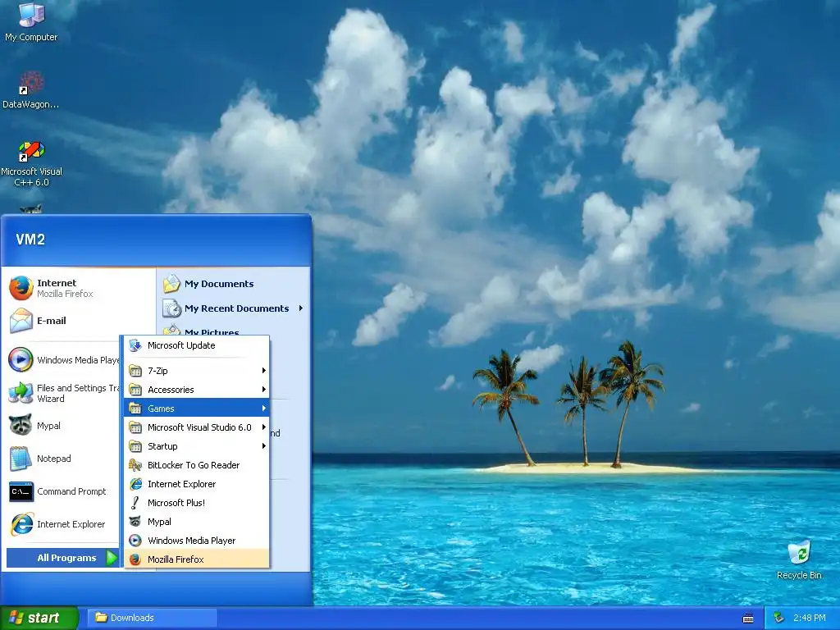Click the E-mail envelope icon
This screenshot has height=630, width=840.
[x=21, y=321]
